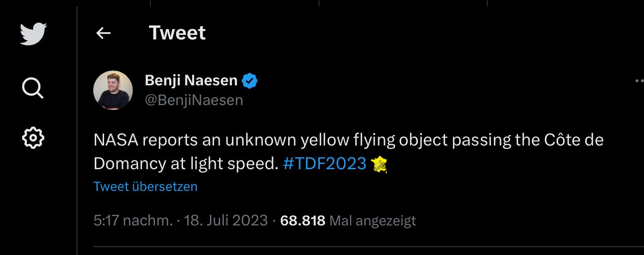Click the yellow France emoji
Image resolution: width=644 pixels, height=255 pixels.
point(379,164)
